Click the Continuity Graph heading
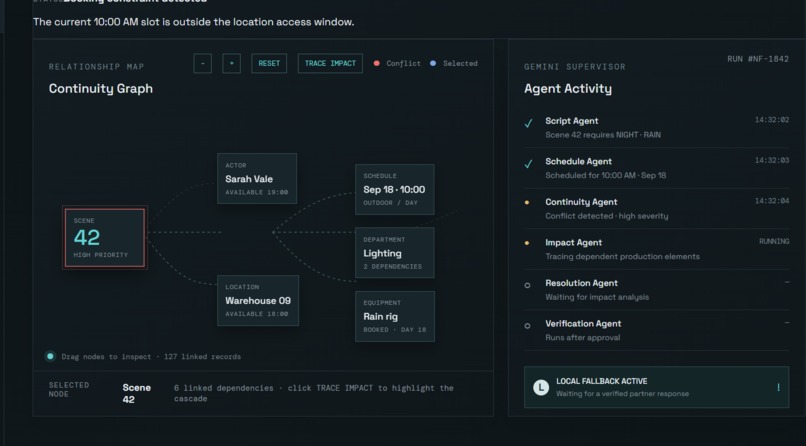This screenshot has height=446, width=806. (x=101, y=88)
